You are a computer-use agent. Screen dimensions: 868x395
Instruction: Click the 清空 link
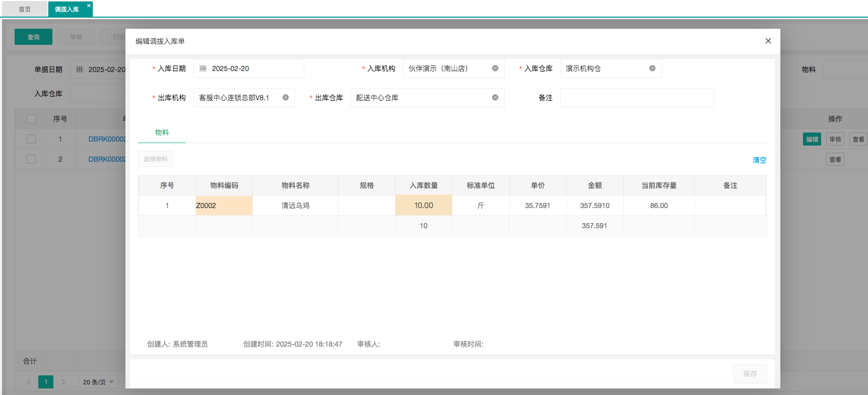pyautogui.click(x=759, y=160)
